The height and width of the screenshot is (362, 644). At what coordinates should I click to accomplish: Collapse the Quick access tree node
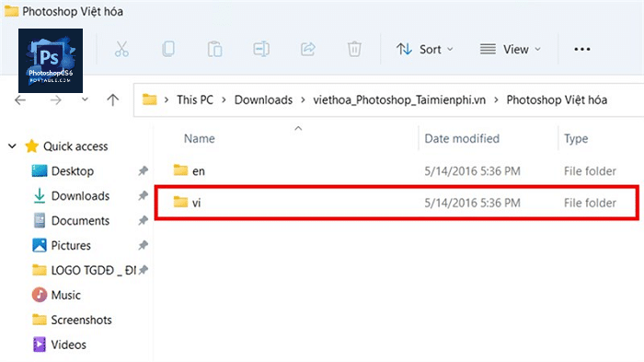pyautogui.click(x=12, y=146)
